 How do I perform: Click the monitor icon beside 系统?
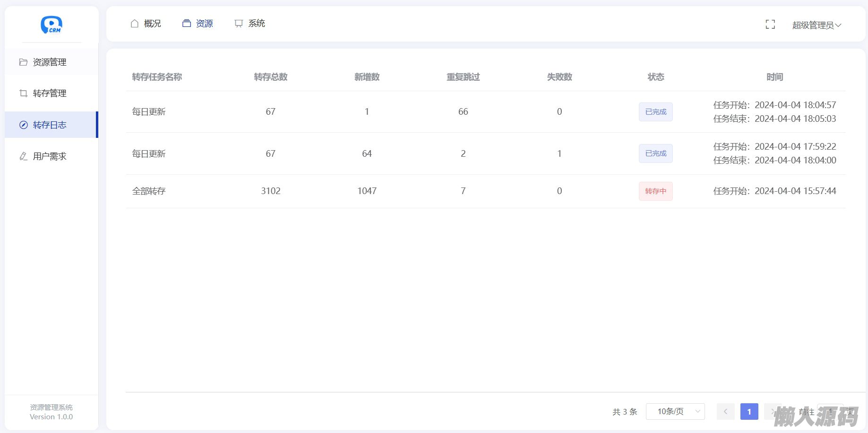point(239,24)
